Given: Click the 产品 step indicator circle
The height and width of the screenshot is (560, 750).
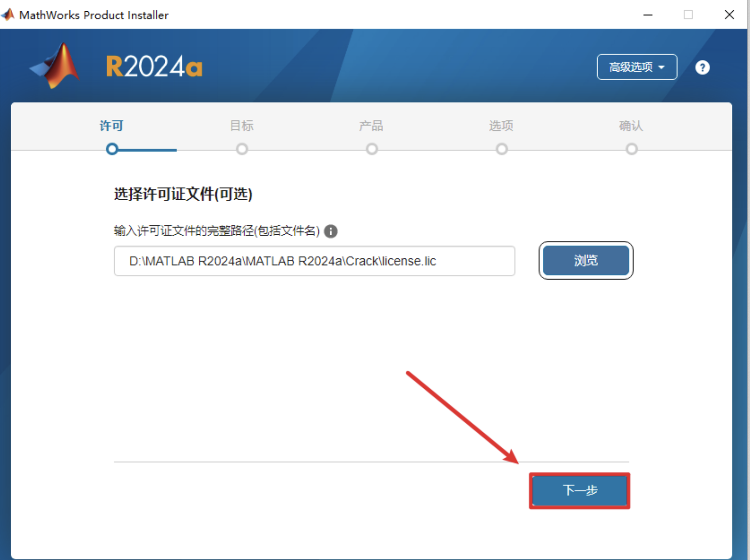Looking at the screenshot, I should tap(372, 149).
